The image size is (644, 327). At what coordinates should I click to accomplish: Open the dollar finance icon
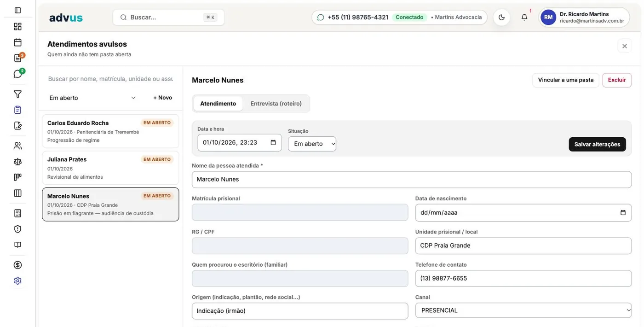click(x=17, y=265)
